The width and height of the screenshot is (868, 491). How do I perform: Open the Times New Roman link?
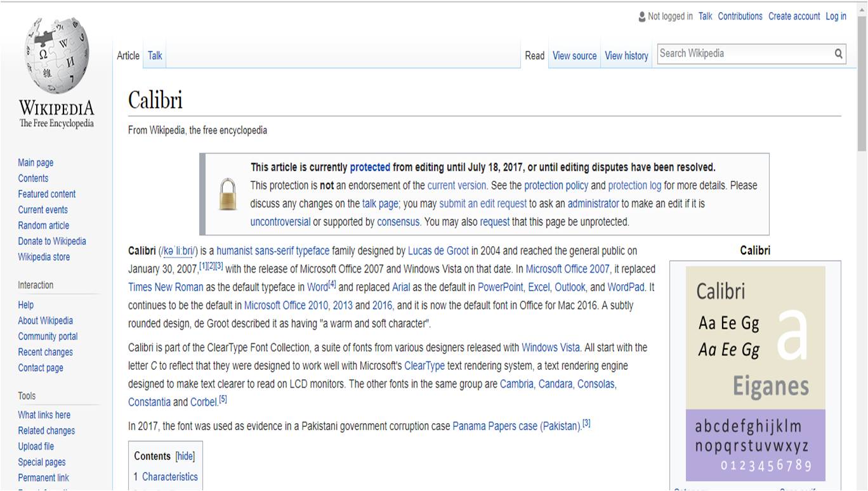[166, 287]
